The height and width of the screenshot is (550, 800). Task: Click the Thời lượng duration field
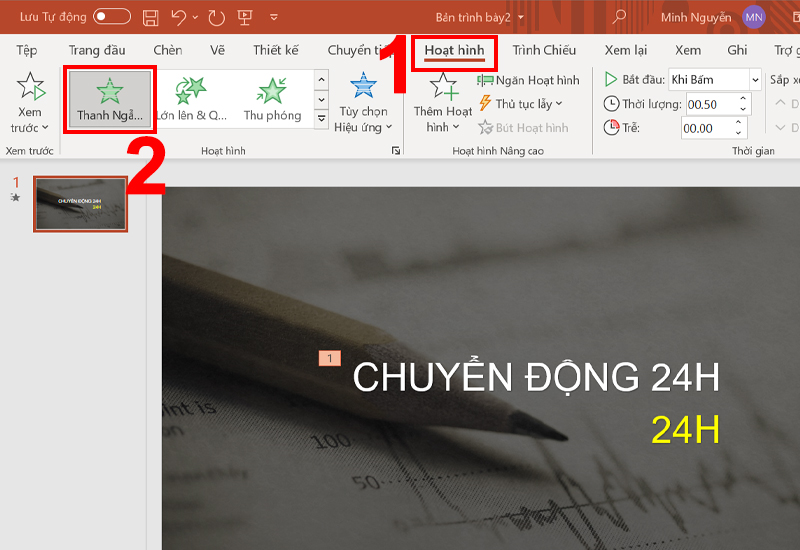(x=710, y=105)
